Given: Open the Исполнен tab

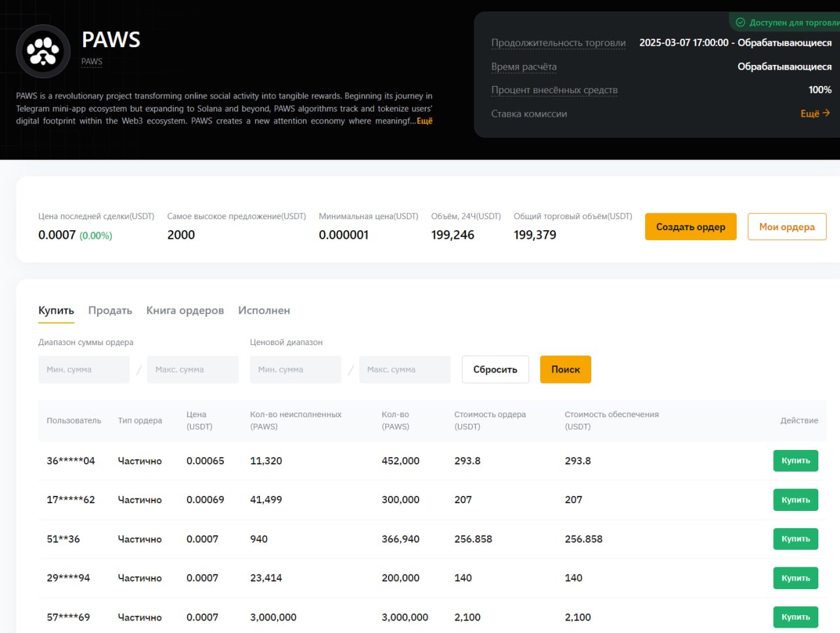Looking at the screenshot, I should click(264, 310).
